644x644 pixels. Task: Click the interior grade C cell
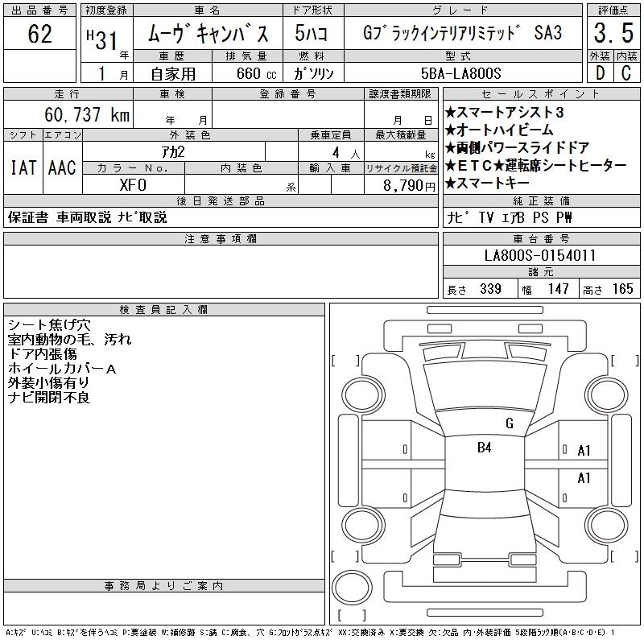pos(626,72)
